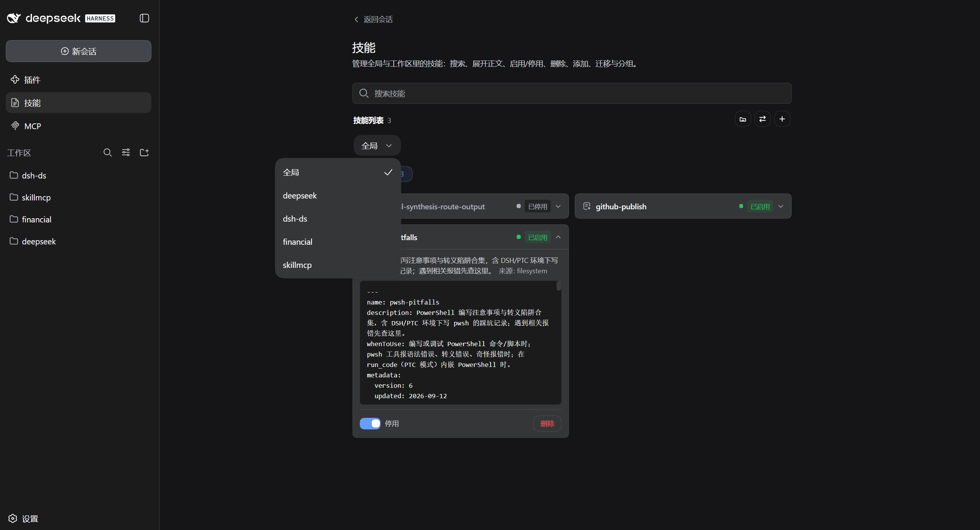The height and width of the screenshot is (530, 980).
Task: Start a 新会话 conversation
Action: [x=79, y=51]
